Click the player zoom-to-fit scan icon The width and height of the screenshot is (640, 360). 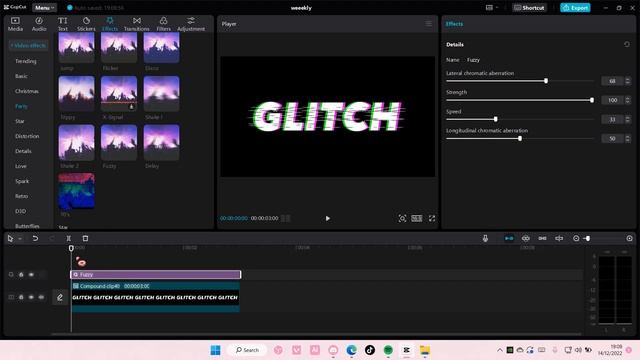point(402,218)
